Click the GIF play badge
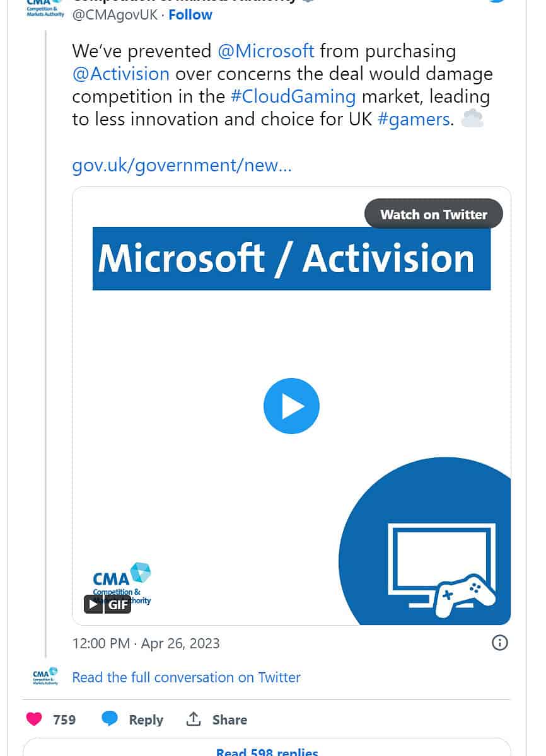 click(x=107, y=605)
